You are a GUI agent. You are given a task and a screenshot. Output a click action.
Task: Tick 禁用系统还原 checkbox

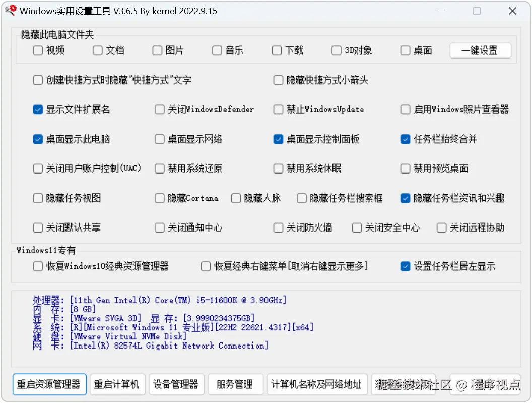[x=159, y=169]
